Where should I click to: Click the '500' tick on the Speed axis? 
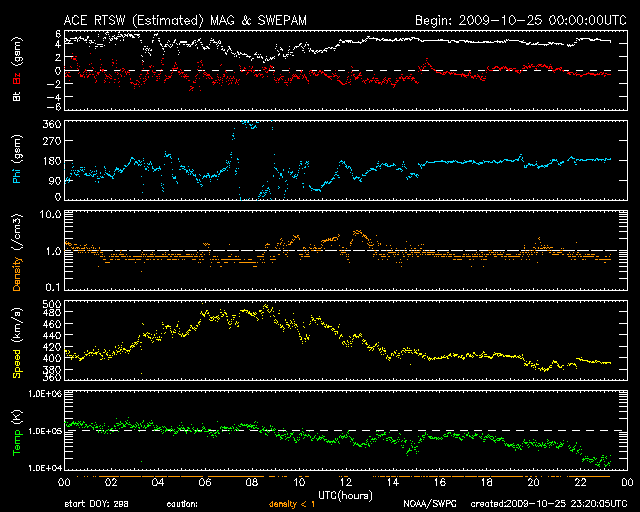point(52,304)
